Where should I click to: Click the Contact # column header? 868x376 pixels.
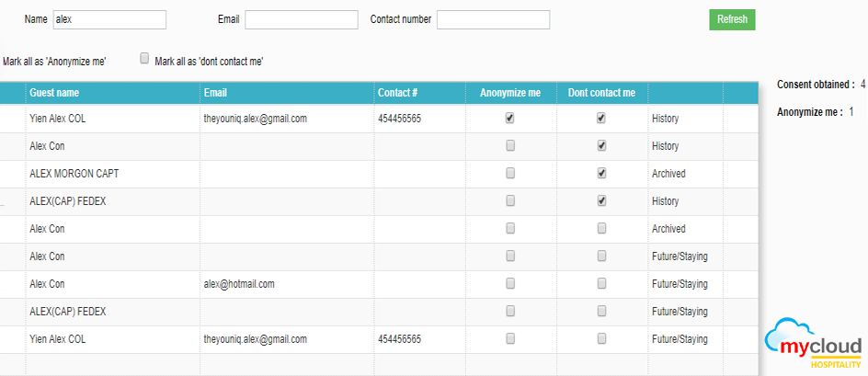point(398,93)
